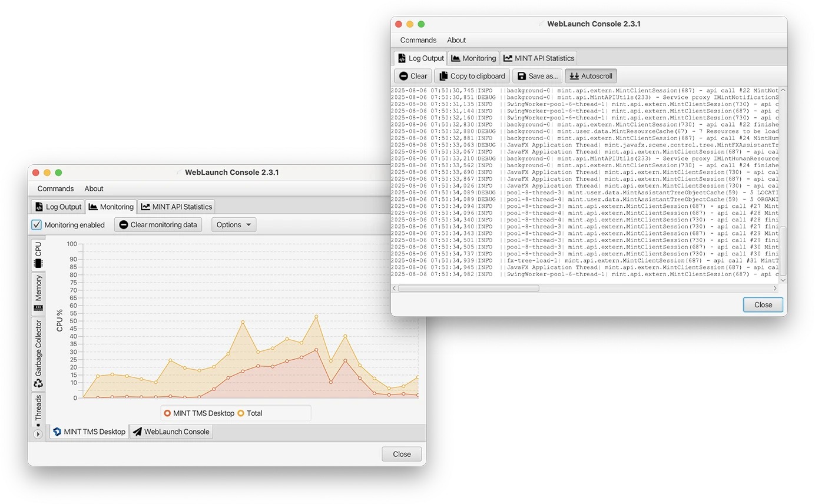
Task: Open MINT API Statistics tab in left window
Action: pyautogui.click(x=176, y=207)
